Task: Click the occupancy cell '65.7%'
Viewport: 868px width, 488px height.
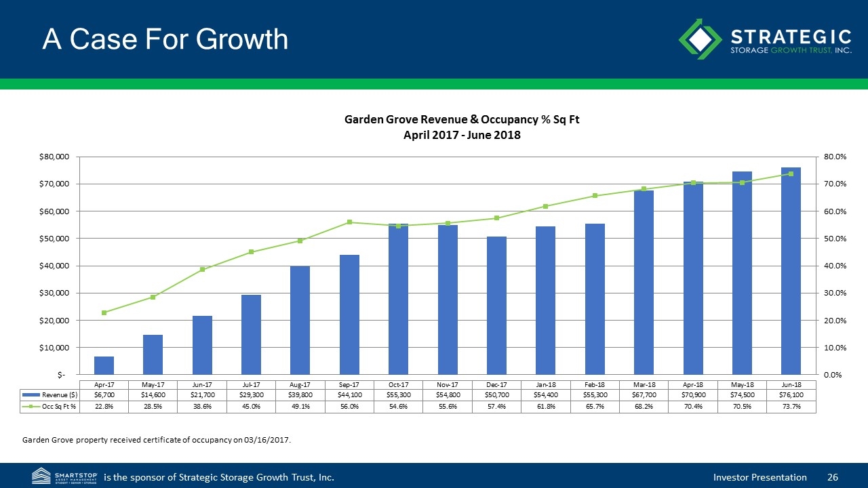Action: tap(595, 407)
